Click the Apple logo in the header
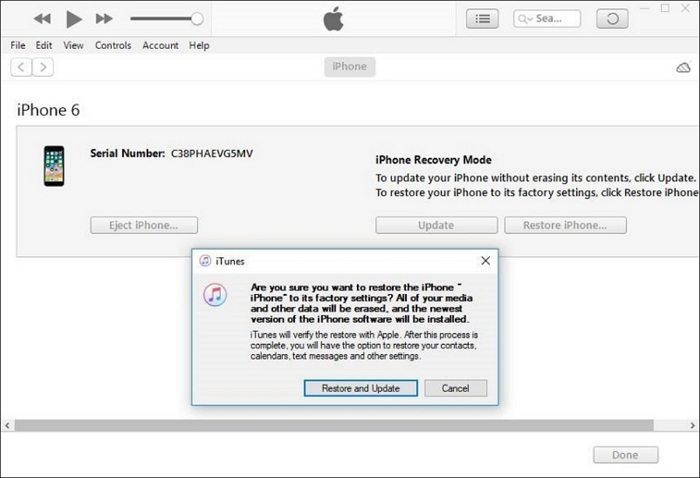 point(333,19)
